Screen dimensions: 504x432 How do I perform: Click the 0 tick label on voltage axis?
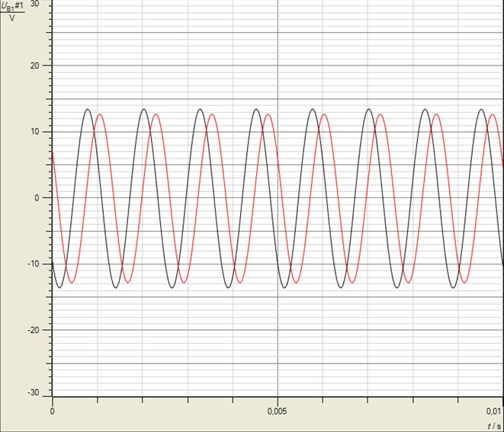pyautogui.click(x=38, y=198)
